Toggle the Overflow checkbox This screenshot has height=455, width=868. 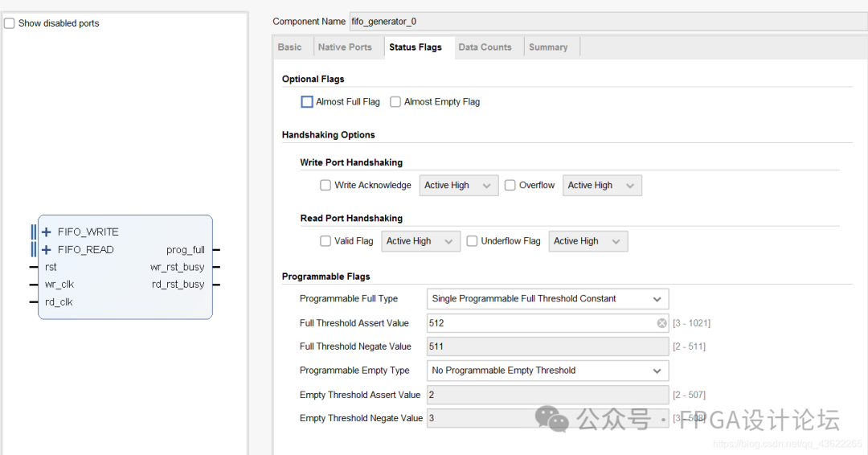tap(510, 186)
